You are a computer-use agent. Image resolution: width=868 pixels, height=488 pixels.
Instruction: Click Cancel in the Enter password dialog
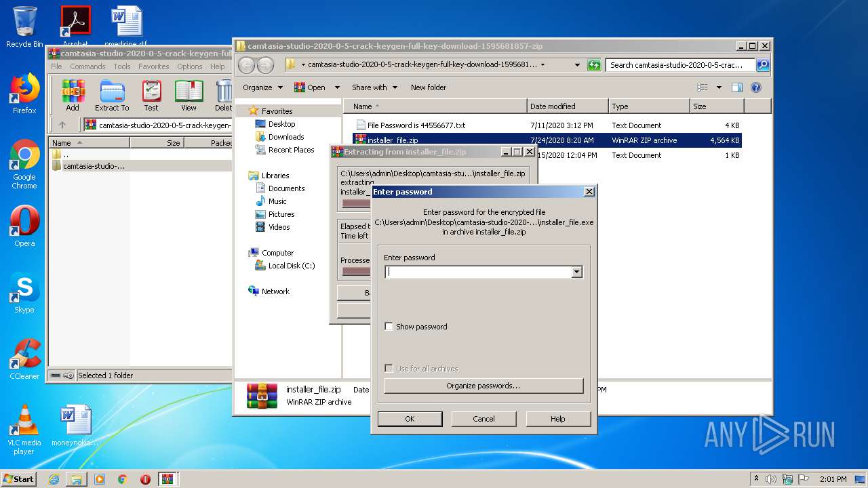click(x=484, y=419)
